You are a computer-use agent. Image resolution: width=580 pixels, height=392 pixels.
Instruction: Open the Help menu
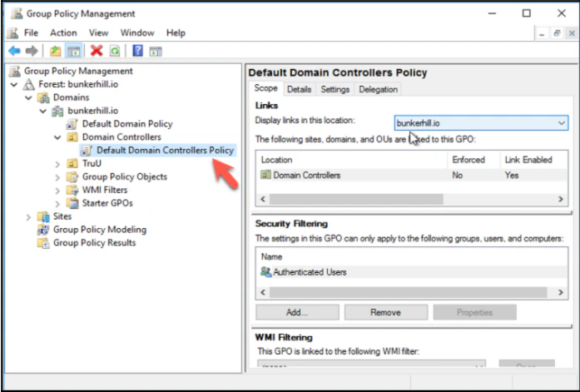pyautogui.click(x=176, y=33)
